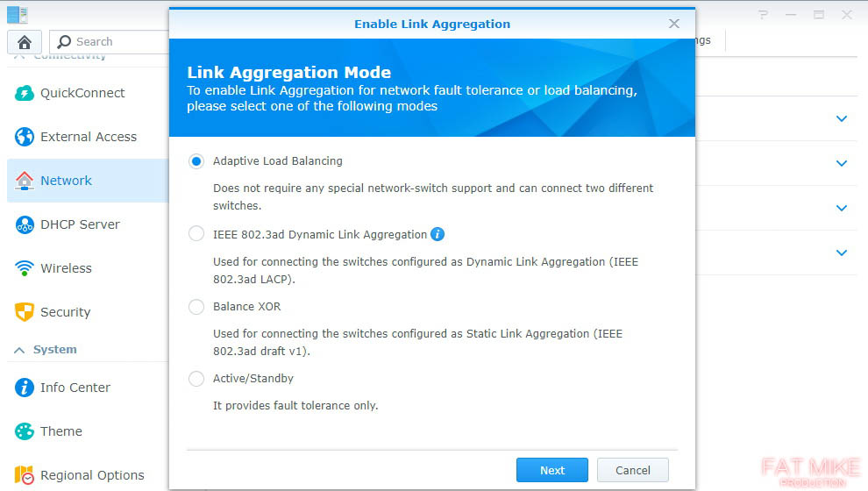Open the External Access globe icon
Viewport: 868px width, 491px height.
[x=25, y=137]
